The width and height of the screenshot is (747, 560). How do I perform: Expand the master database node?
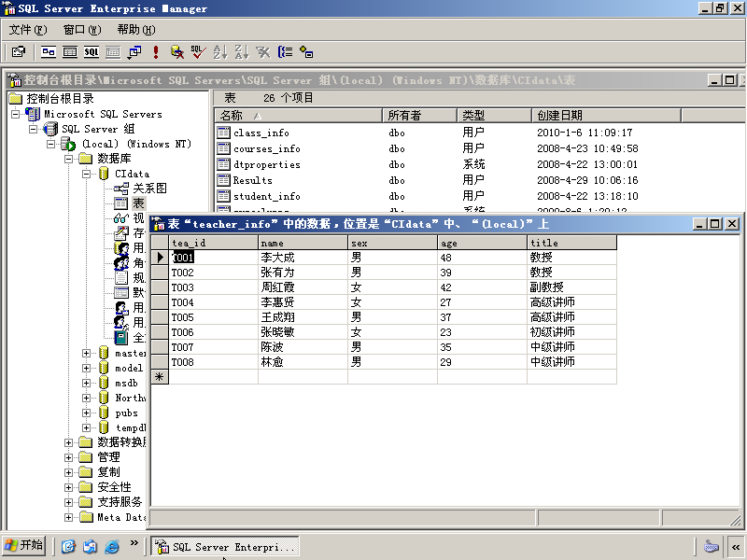click(x=86, y=353)
